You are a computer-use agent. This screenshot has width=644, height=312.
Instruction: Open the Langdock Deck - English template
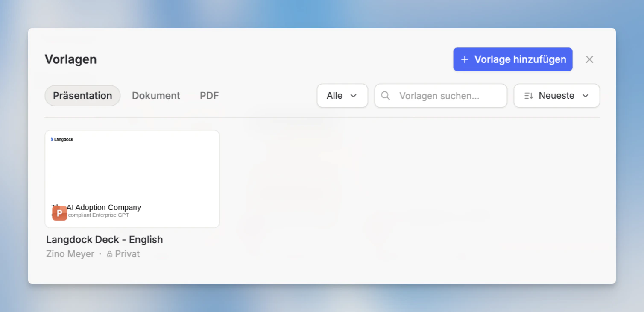pyautogui.click(x=105, y=240)
